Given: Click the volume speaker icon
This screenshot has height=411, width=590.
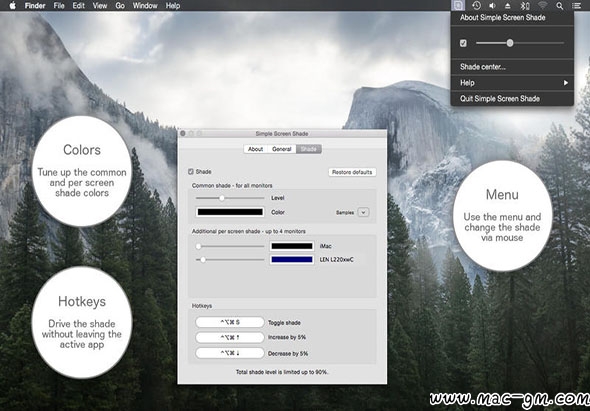Looking at the screenshot, I should coord(492,6).
